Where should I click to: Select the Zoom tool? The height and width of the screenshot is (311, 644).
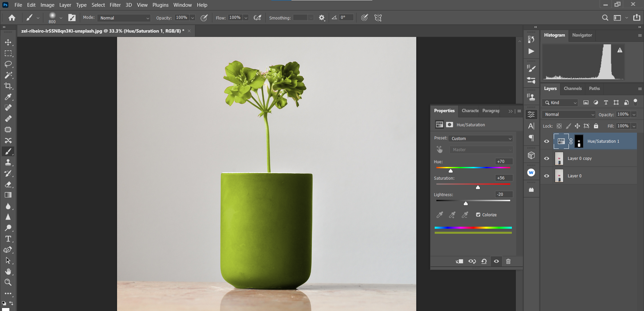(x=8, y=282)
